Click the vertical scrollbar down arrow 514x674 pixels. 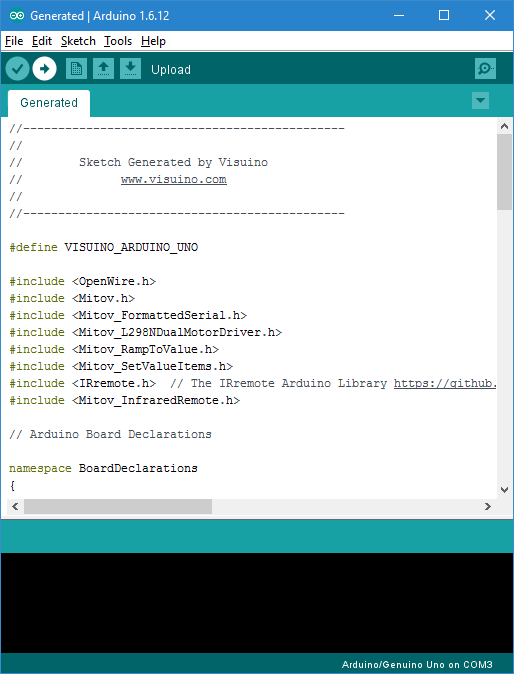[504, 490]
